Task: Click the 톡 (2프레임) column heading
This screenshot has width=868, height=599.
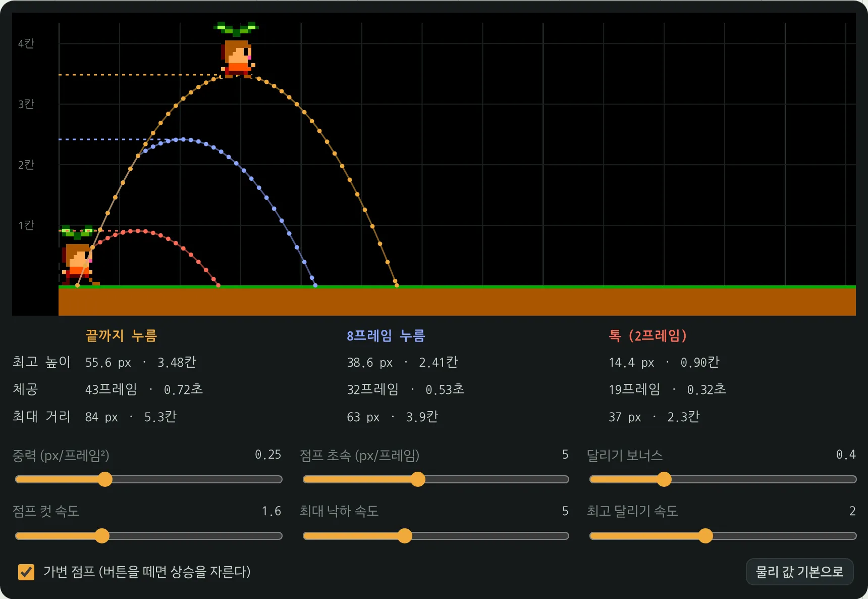Action: click(648, 335)
